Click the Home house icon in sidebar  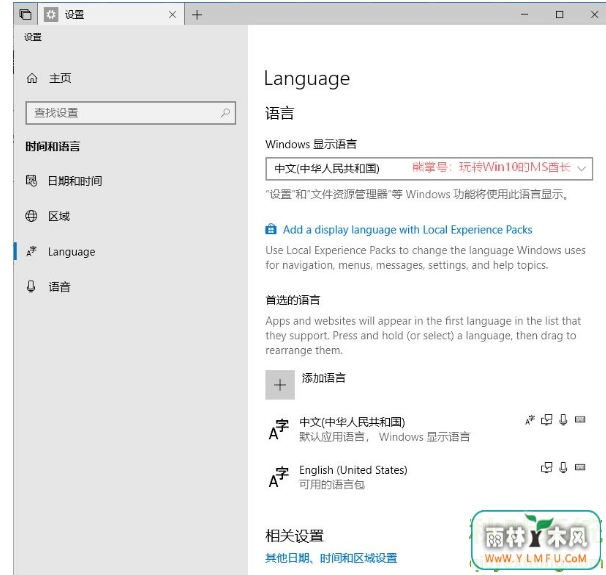[32, 78]
